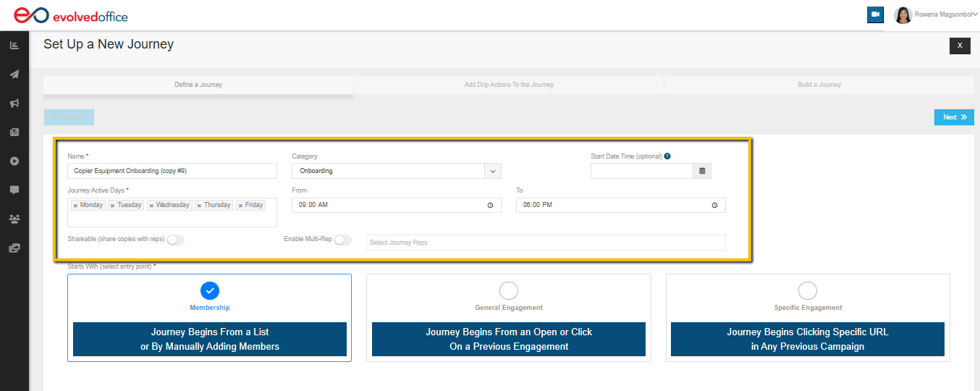
Task: Toggle the Shareable switch on
Action: coord(175,240)
